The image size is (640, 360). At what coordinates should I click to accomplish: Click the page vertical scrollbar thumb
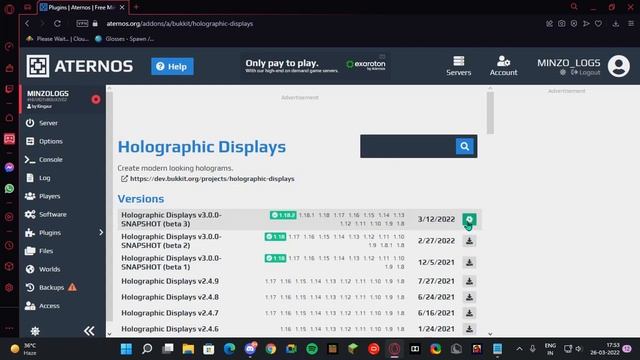click(x=490, y=113)
